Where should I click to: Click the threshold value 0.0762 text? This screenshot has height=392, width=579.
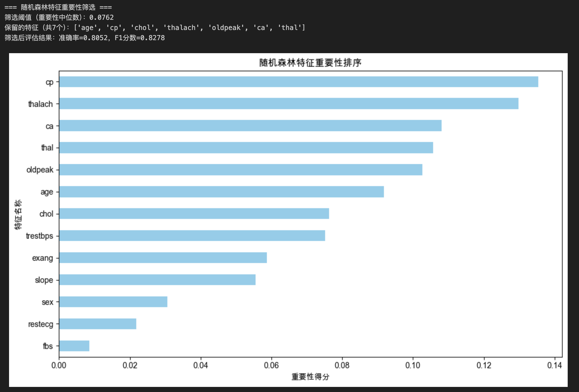(x=101, y=18)
